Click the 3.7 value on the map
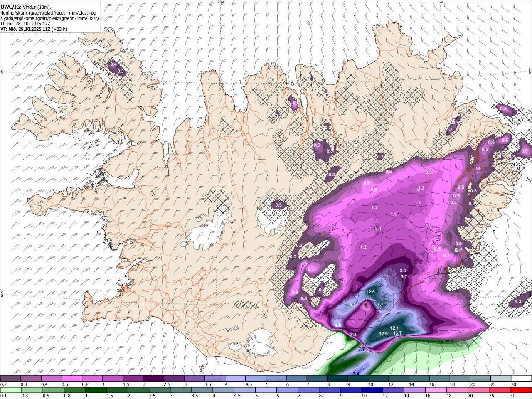 tap(404, 276)
